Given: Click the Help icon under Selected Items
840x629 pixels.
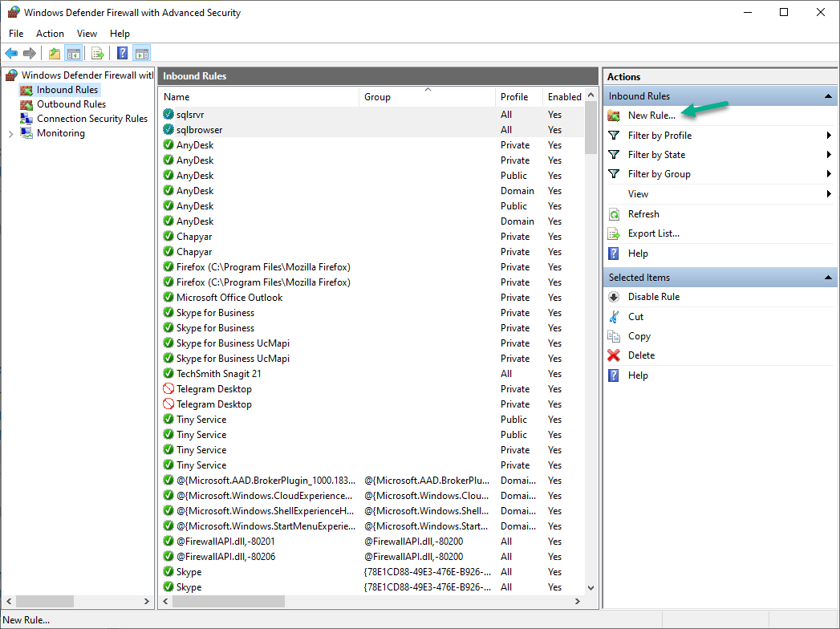Looking at the screenshot, I should [614, 375].
